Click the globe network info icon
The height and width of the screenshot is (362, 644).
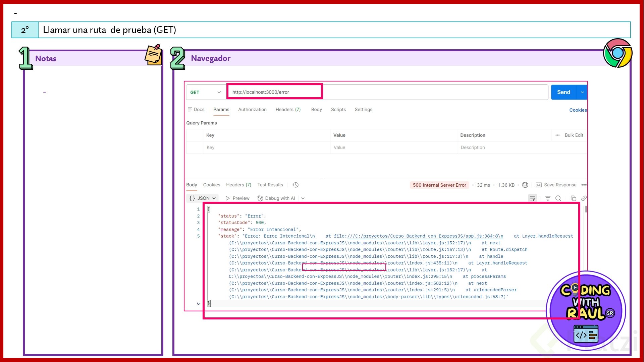(x=525, y=185)
